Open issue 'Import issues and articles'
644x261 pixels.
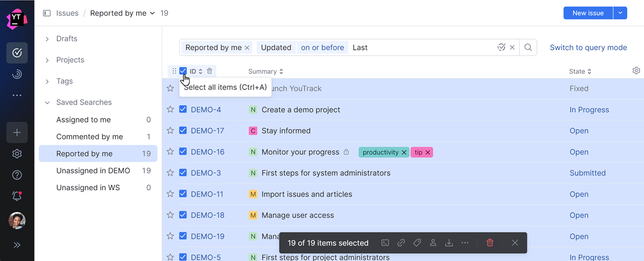click(x=307, y=194)
